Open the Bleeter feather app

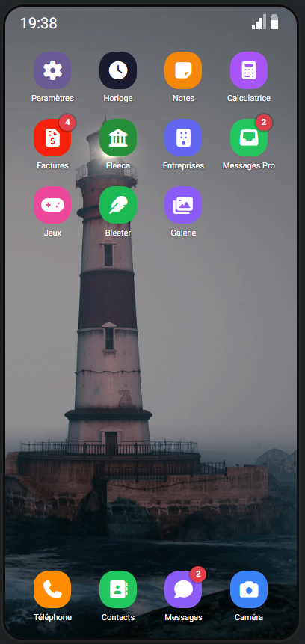pos(118,205)
